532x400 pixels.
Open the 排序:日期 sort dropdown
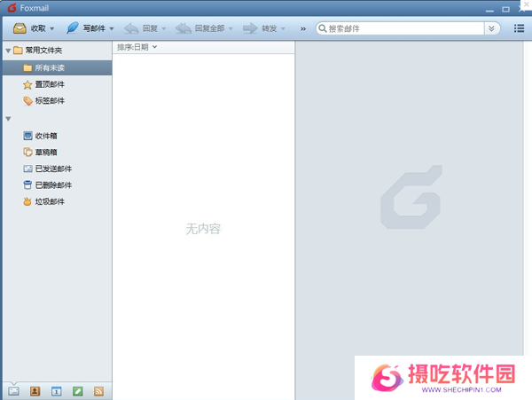click(137, 47)
